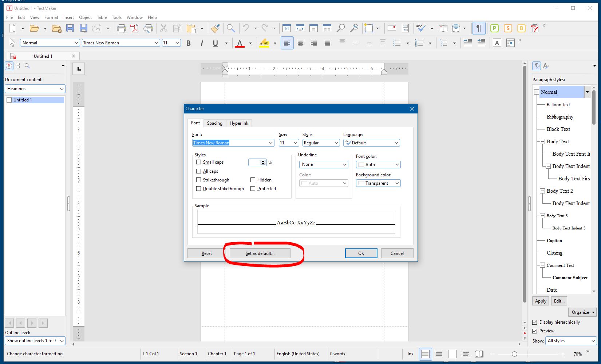The height and width of the screenshot is (364, 601).
Task: Click the Cut scissors icon
Action: pos(164,28)
